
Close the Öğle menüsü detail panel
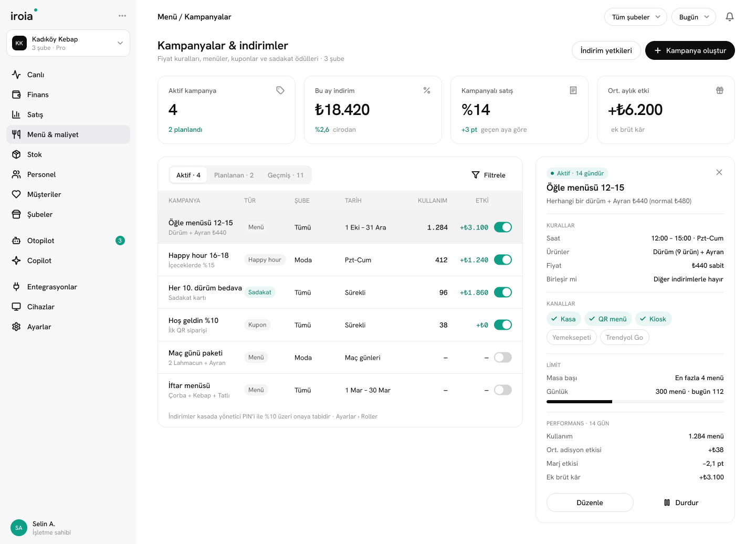719,172
